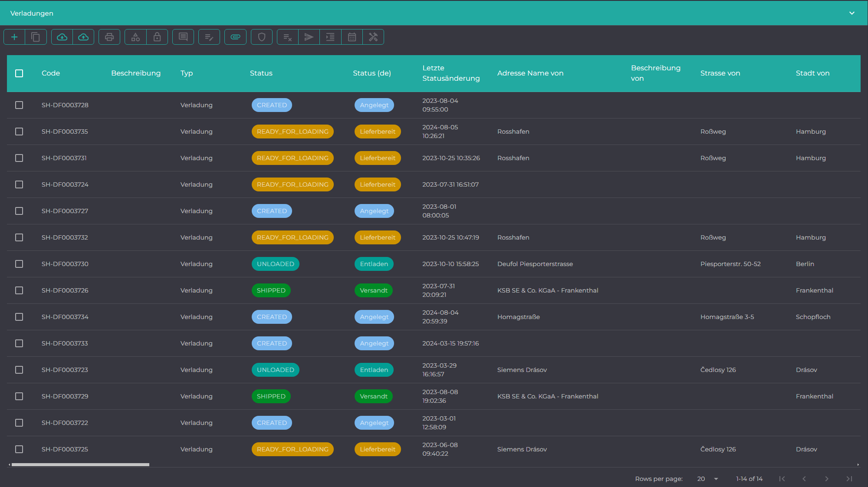The height and width of the screenshot is (487, 868).
Task: Click the Verladungen panel title
Action: pos(32,13)
